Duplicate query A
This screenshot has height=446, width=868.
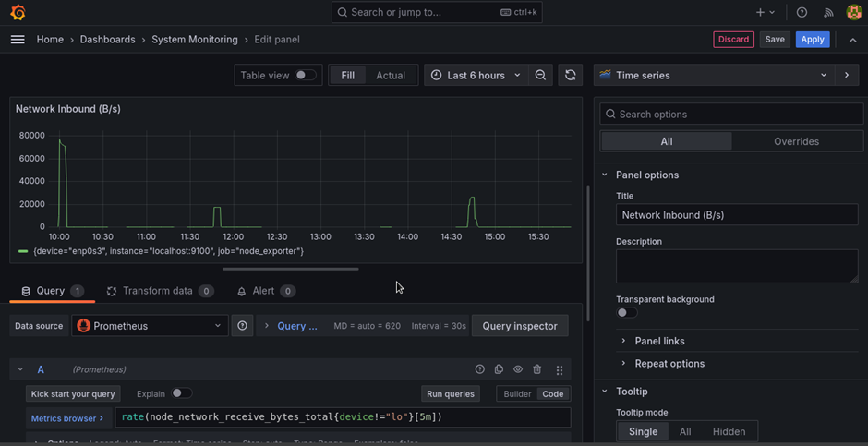click(499, 369)
